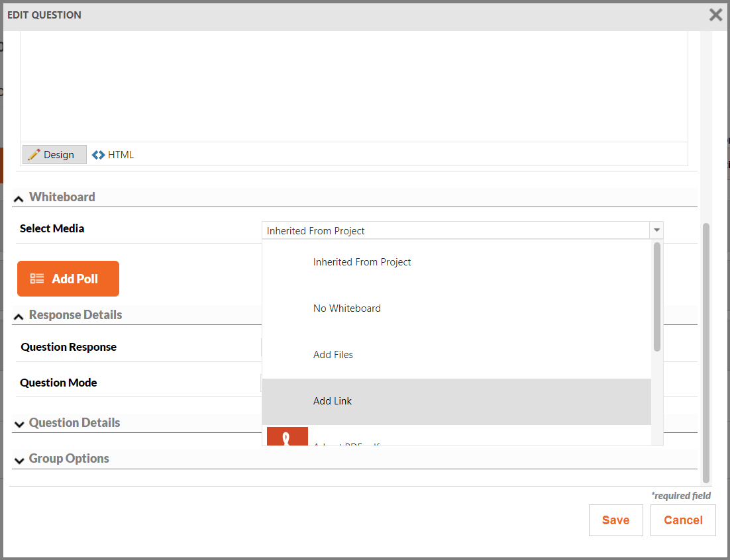Close the Edit Question dialog
This screenshot has width=730, height=560.
[715, 15]
